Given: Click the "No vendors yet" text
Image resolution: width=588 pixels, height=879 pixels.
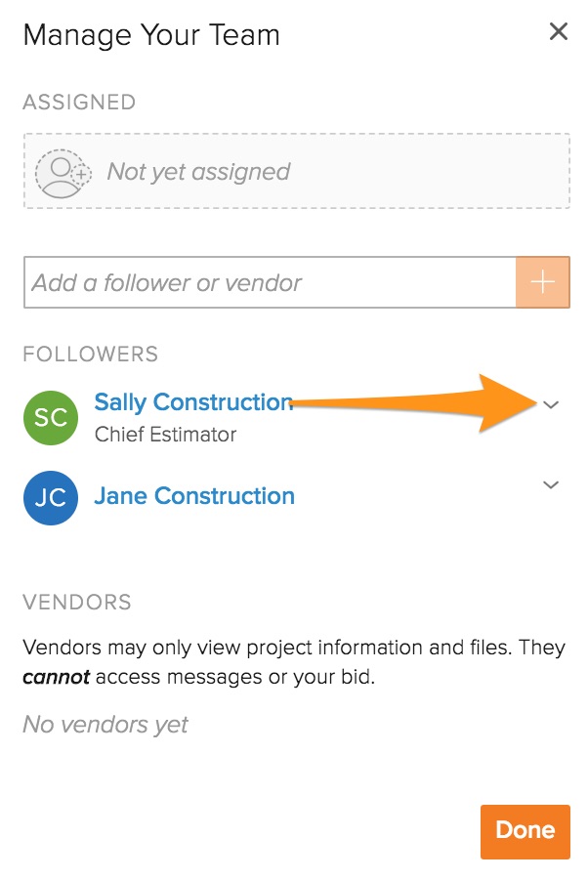Looking at the screenshot, I should [105, 725].
